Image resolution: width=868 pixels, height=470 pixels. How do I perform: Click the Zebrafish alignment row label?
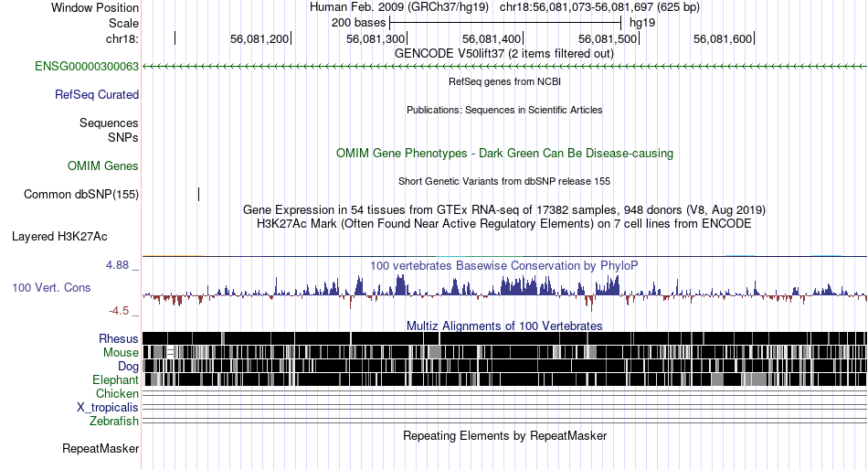(114, 422)
